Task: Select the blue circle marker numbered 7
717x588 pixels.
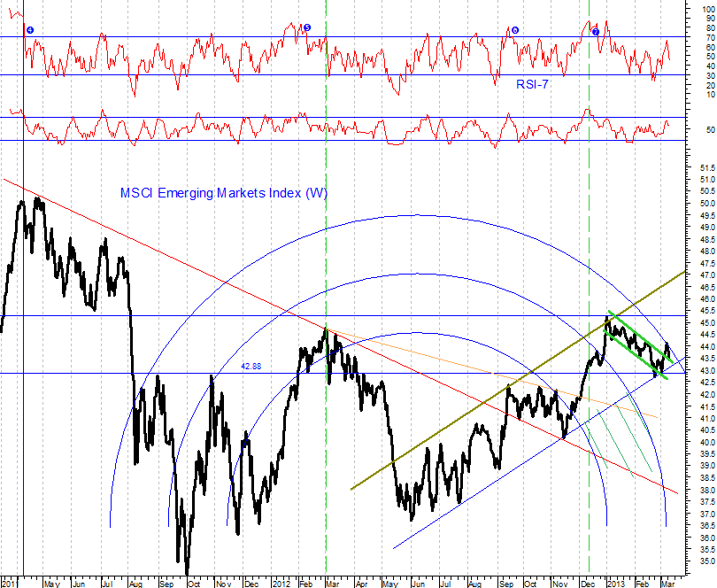Action: [596, 32]
